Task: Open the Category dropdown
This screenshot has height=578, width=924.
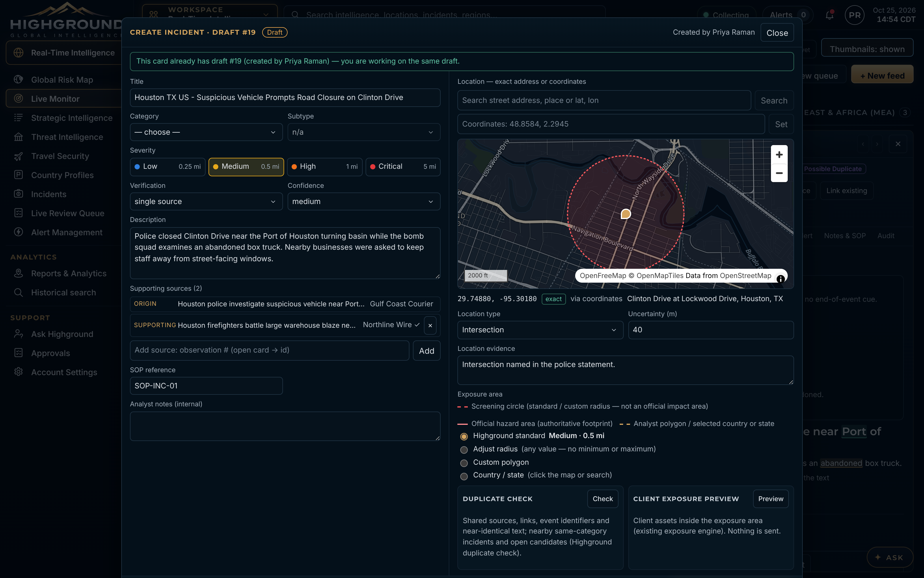Action: (x=206, y=132)
